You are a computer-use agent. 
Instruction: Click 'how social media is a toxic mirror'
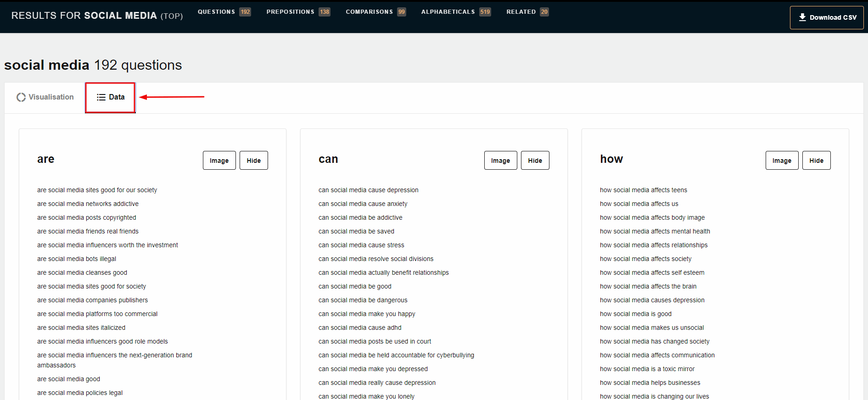coord(647,369)
